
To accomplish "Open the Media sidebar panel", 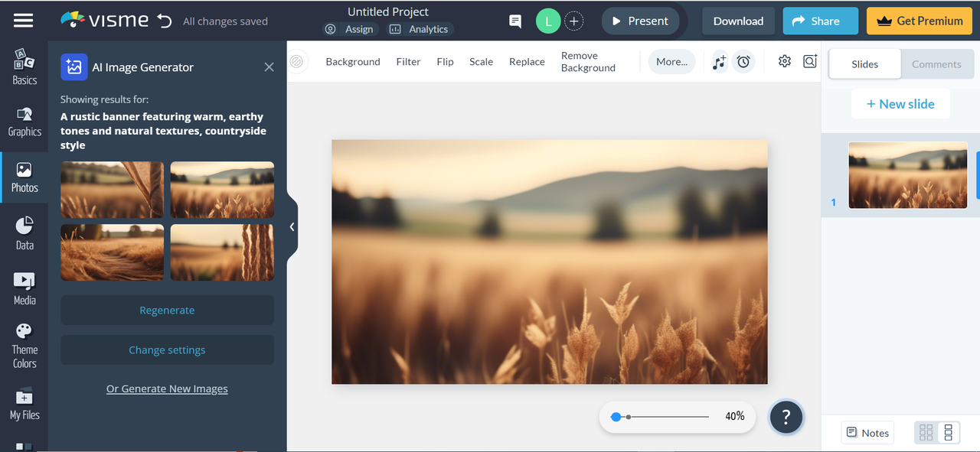I will click(24, 289).
